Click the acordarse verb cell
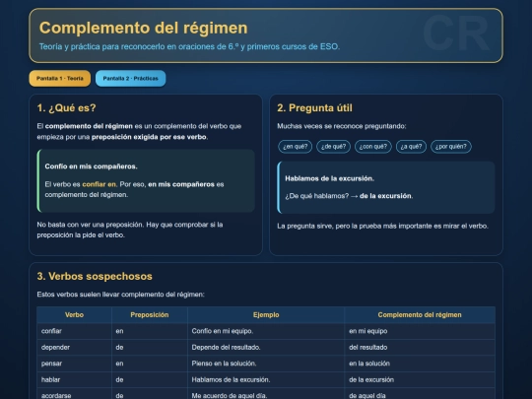The image size is (532, 399). click(74, 394)
